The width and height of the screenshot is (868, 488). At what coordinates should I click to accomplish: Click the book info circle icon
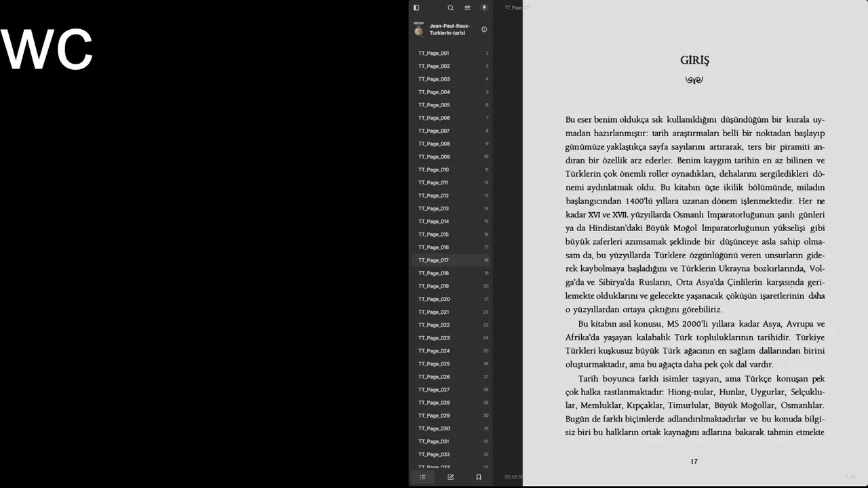[484, 29]
